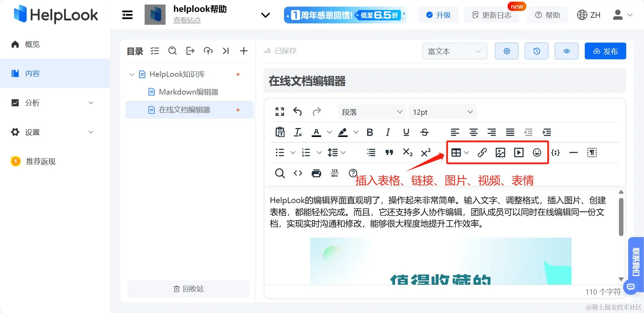644x313 pixels.
Task: Expand the table insert options arrow
Action: tap(467, 152)
